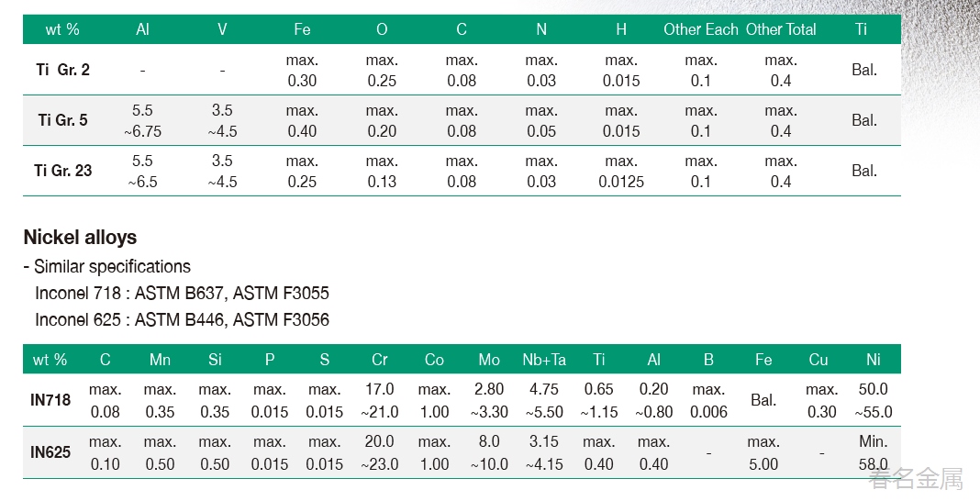Select the Ti Gr. 23 hydrogen value 0.0125

[621, 182]
